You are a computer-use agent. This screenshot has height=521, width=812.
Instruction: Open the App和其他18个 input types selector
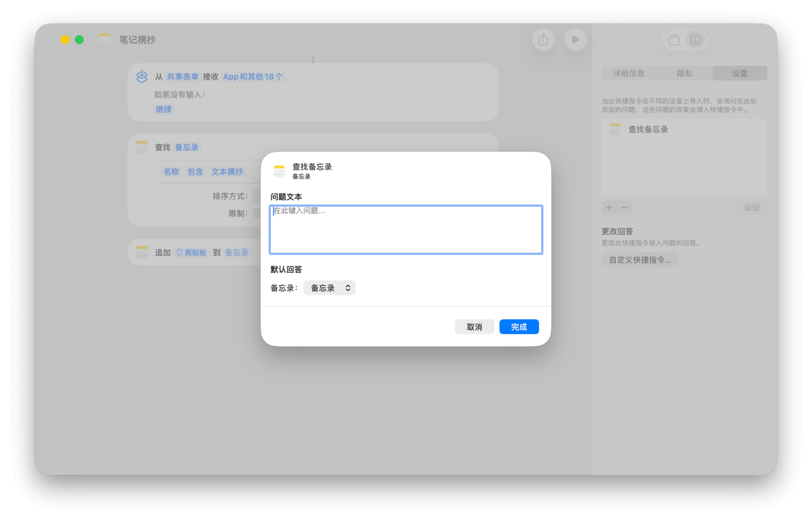point(253,77)
